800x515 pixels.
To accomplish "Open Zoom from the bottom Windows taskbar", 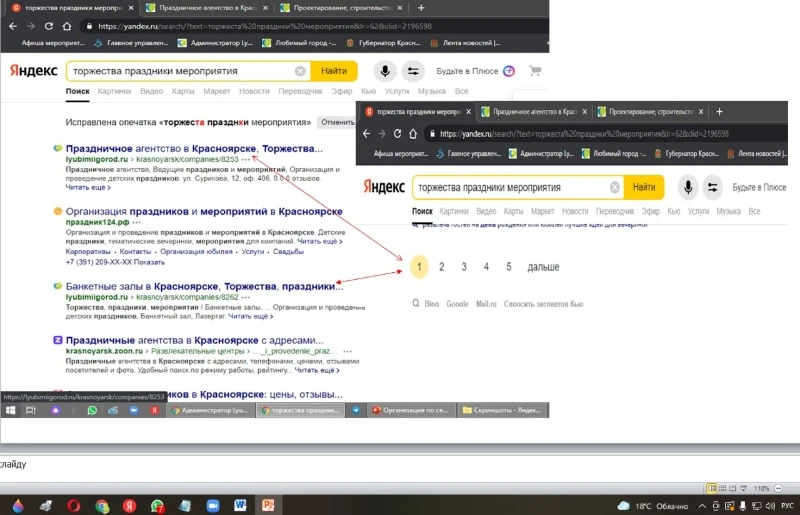I will coord(213,505).
